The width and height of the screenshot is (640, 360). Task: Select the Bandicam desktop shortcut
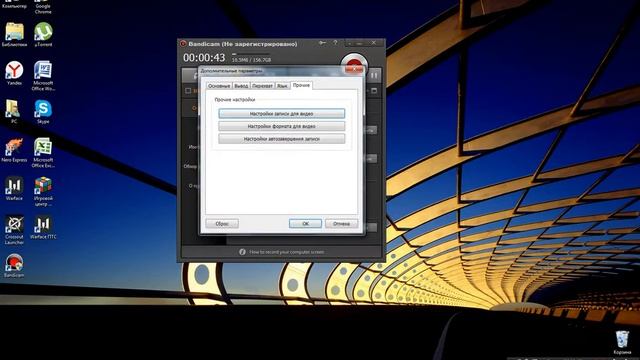pyautogui.click(x=14, y=266)
